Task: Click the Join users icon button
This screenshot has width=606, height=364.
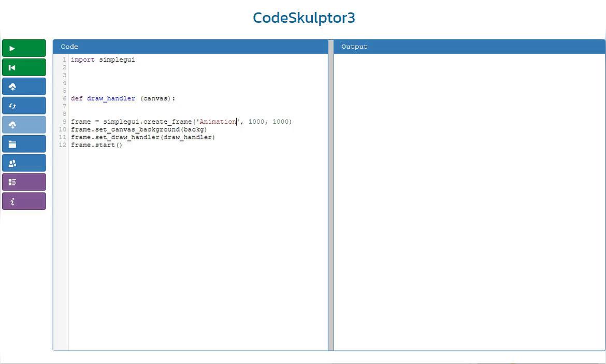Action: 24,163
